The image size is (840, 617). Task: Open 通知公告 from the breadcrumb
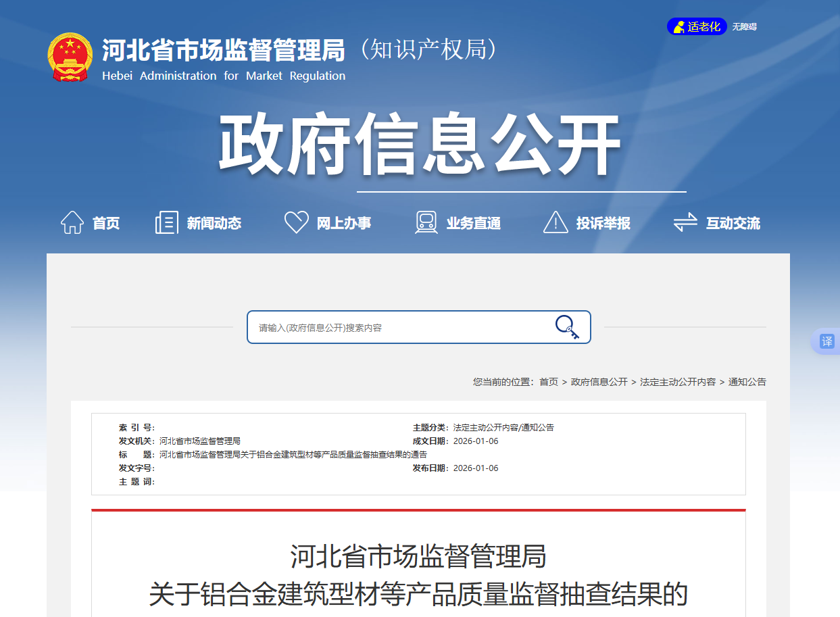click(x=747, y=382)
